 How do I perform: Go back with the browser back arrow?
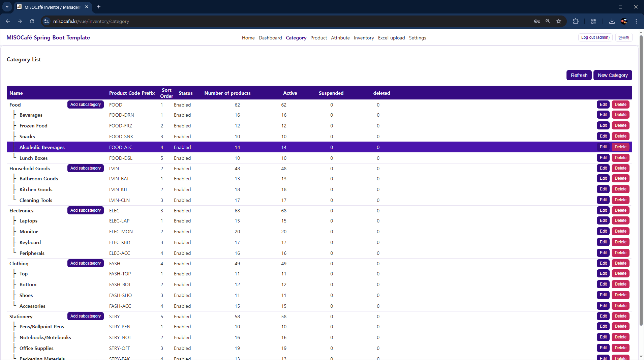pos(8,21)
